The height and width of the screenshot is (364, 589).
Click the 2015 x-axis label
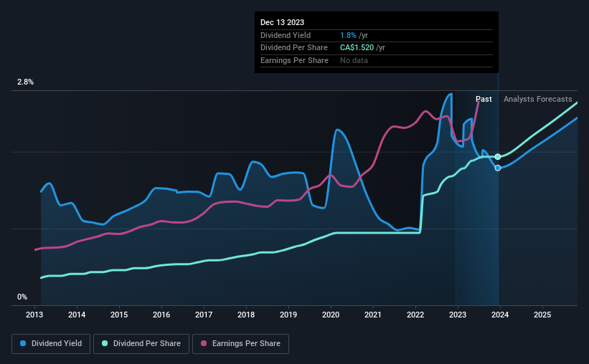119,315
